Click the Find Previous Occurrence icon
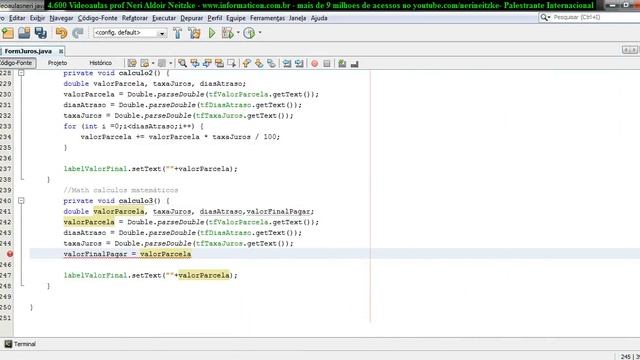Image resolution: width=640 pixels, height=360 pixels. 195,63
